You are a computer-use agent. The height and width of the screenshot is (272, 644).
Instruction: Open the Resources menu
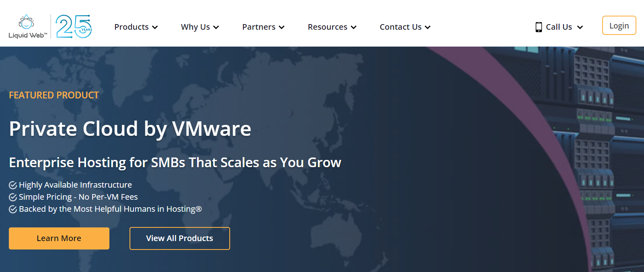pos(332,27)
